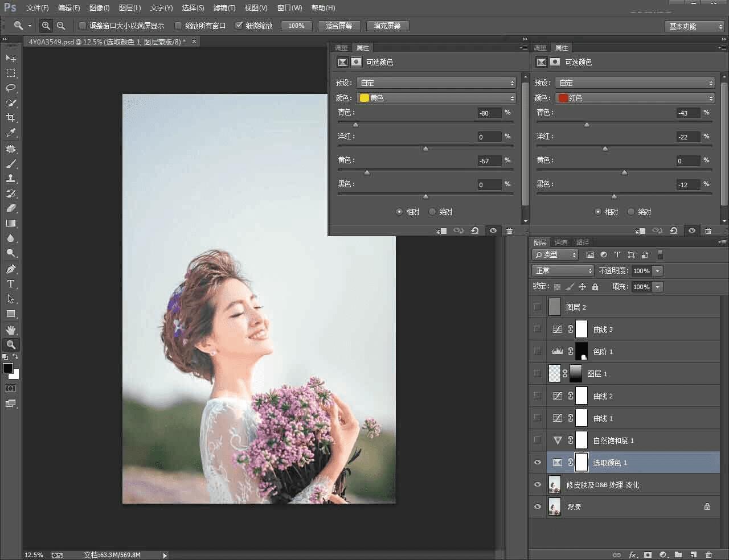
Task: Click the 适合屏幕 button
Action: 339,26
